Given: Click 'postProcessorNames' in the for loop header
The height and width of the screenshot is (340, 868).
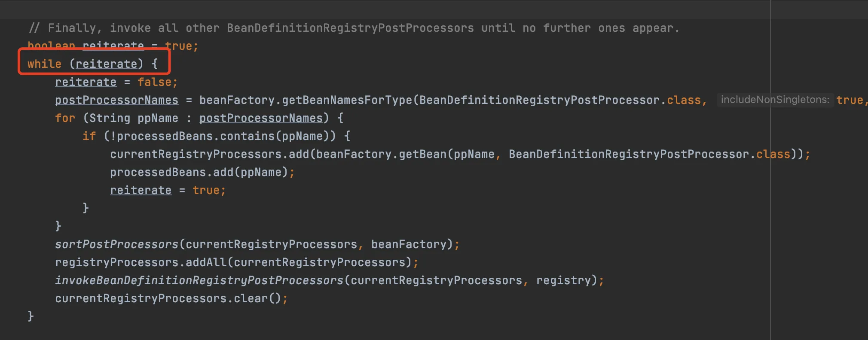Looking at the screenshot, I should click(261, 118).
